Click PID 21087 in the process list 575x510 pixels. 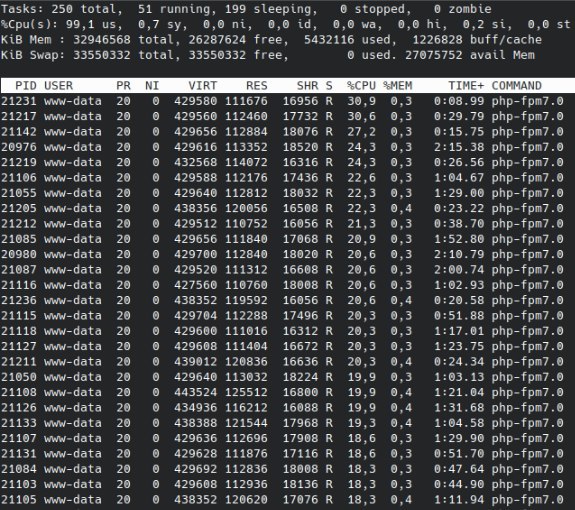coord(19,269)
